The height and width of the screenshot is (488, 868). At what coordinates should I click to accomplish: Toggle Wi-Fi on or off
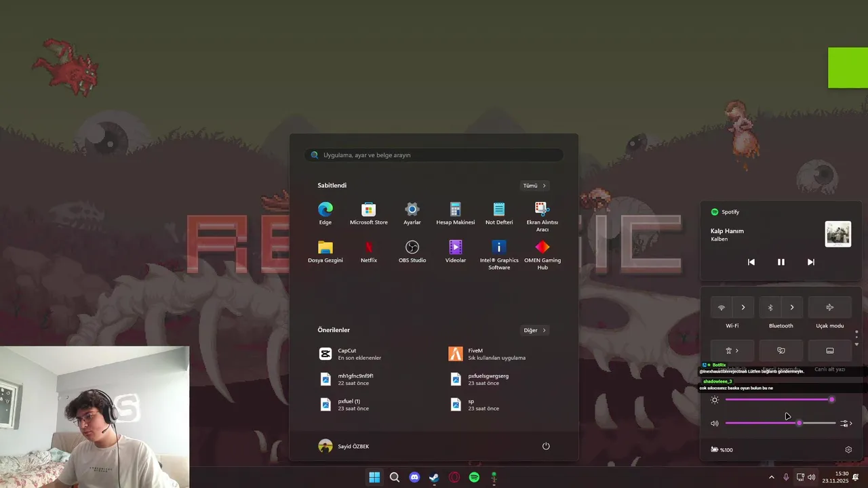pos(722,308)
